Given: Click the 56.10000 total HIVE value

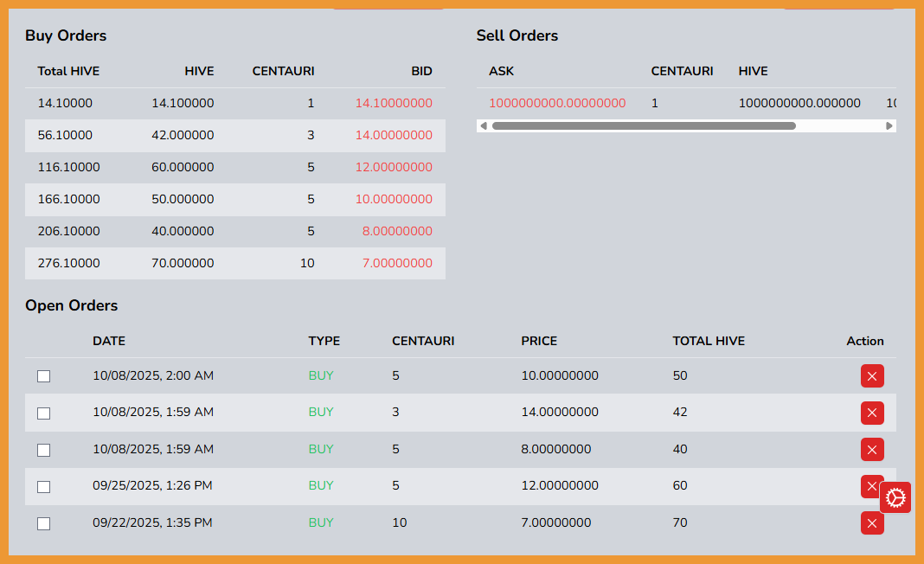Looking at the screenshot, I should pos(65,135).
